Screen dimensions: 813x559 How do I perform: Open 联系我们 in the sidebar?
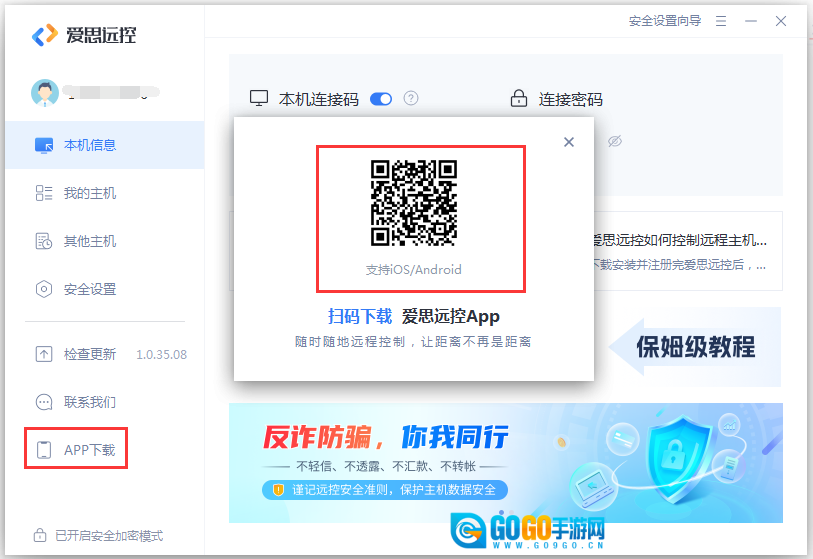tap(90, 402)
